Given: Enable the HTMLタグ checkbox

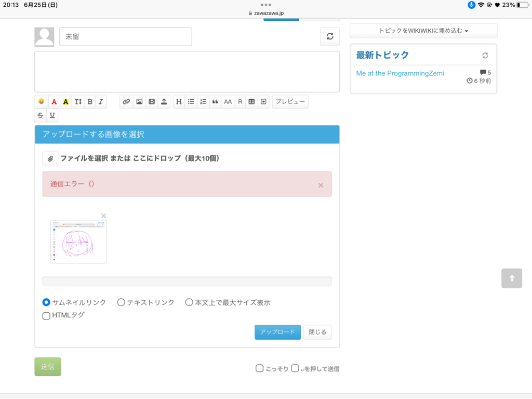Looking at the screenshot, I should coord(46,316).
